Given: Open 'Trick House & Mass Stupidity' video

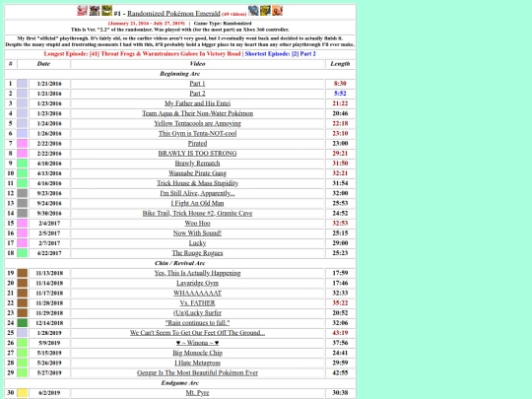Looking at the screenshot, I should (197, 183).
